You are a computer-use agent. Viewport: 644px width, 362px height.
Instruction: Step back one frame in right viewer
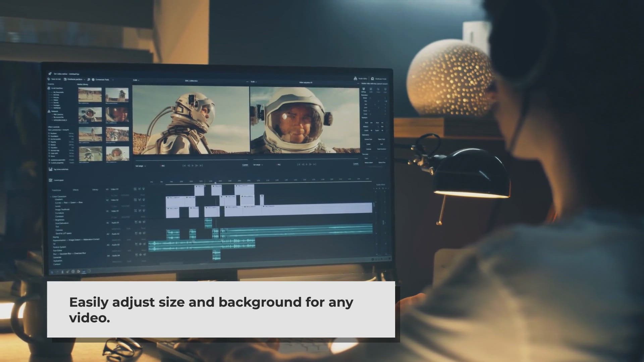point(303,164)
